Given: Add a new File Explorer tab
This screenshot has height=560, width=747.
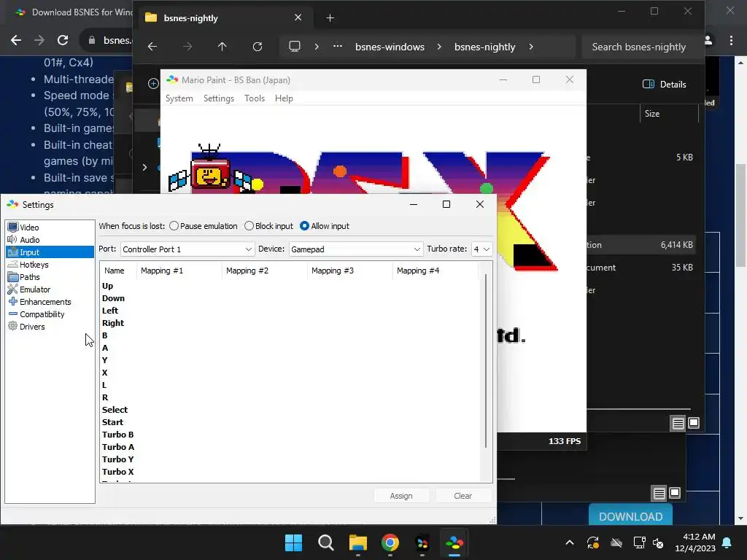Looking at the screenshot, I should pos(330,18).
